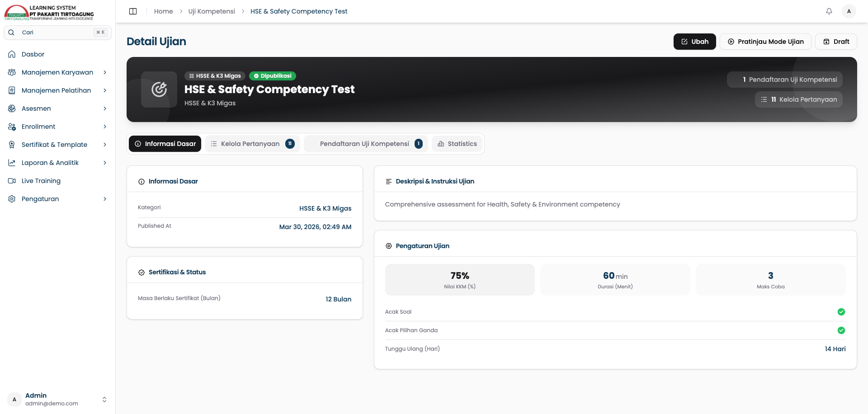Expand the Manajemen Pelatihan chevron
The height and width of the screenshot is (414, 868).
tap(105, 90)
